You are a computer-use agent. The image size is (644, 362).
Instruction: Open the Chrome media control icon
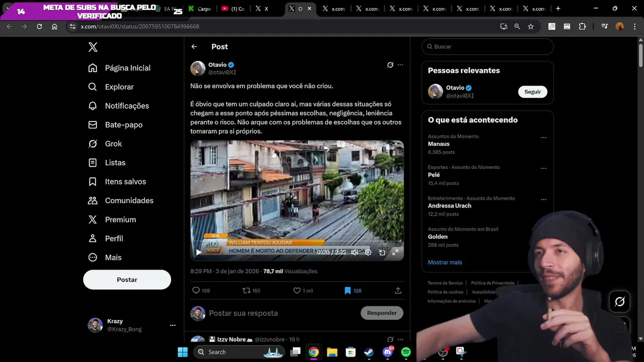click(604, 27)
